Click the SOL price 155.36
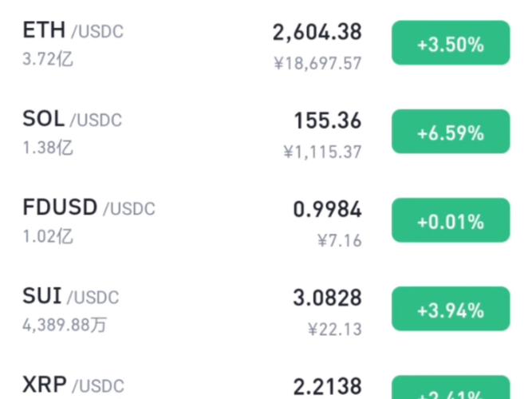Image resolution: width=532 pixels, height=399 pixels. pos(327,121)
